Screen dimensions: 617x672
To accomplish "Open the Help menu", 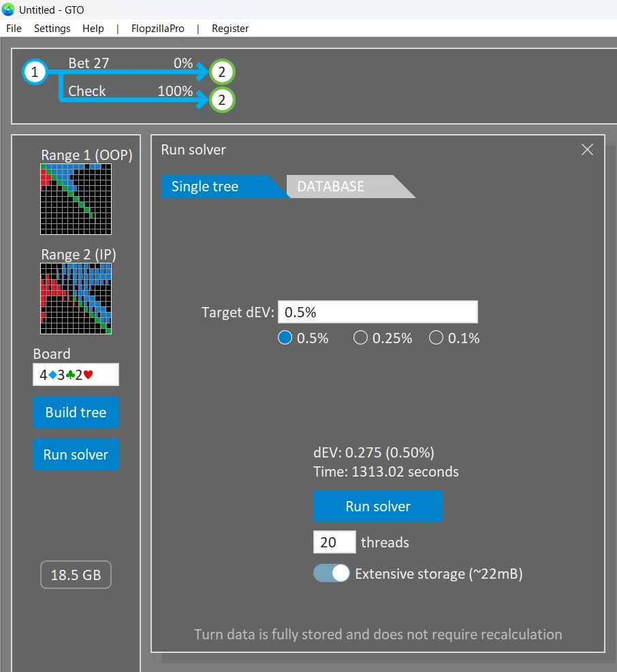I will (x=93, y=29).
